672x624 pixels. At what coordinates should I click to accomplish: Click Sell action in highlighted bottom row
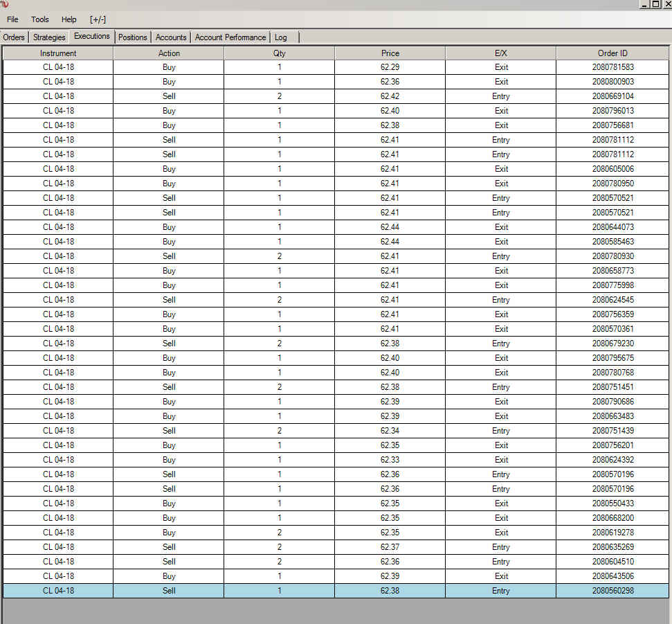click(169, 591)
